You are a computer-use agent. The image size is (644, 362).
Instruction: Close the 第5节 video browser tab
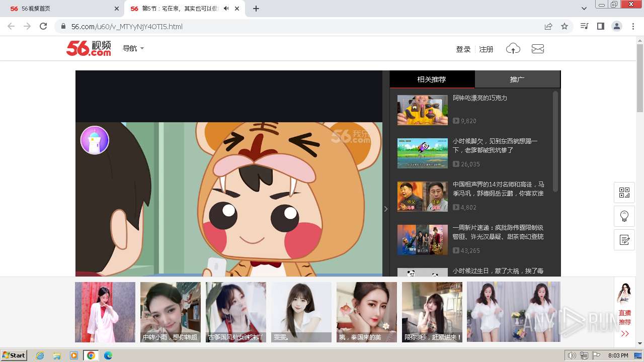237,9
